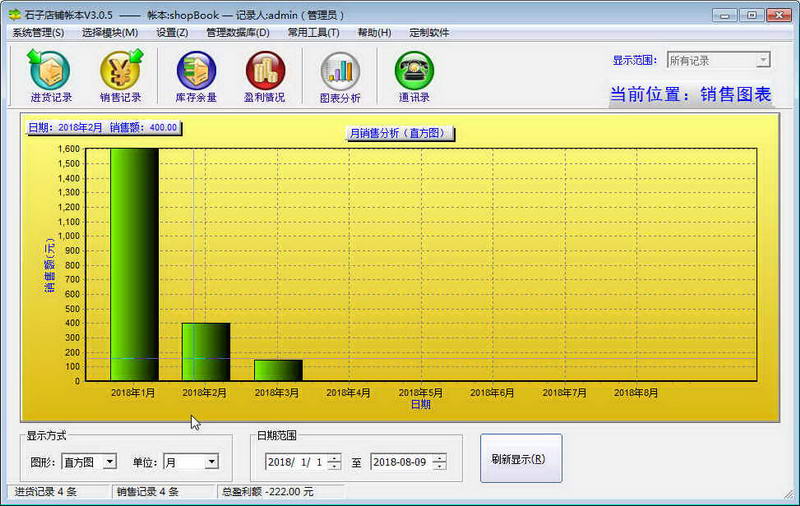Increase the start date with its up arrow
Image resolution: width=800 pixels, height=506 pixels.
(x=334, y=457)
